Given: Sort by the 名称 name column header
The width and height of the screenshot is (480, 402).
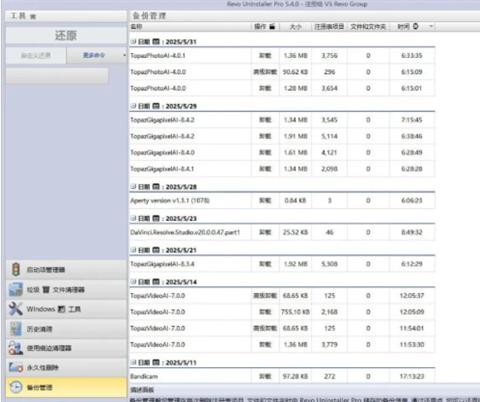Looking at the screenshot, I should click(190, 26).
